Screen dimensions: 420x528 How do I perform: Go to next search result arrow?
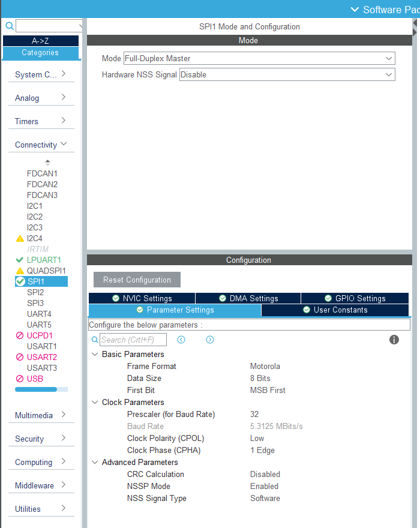coord(210,340)
